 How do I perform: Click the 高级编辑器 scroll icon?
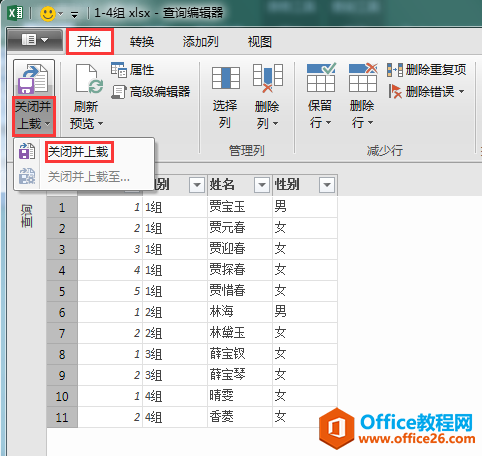tap(119, 91)
